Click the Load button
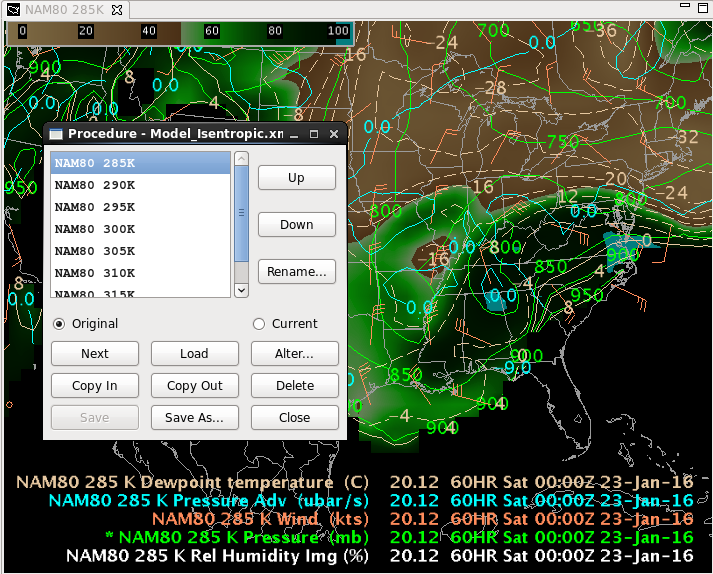The height and width of the screenshot is (574, 713). (195, 353)
